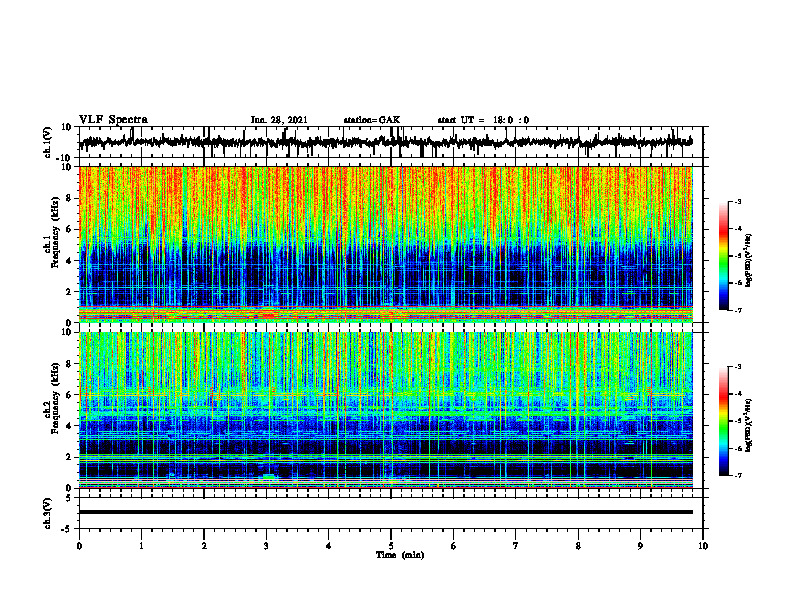This screenshot has width=792, height=612.
Task: Select the "10" tick on the Time axis
Action: (703, 546)
